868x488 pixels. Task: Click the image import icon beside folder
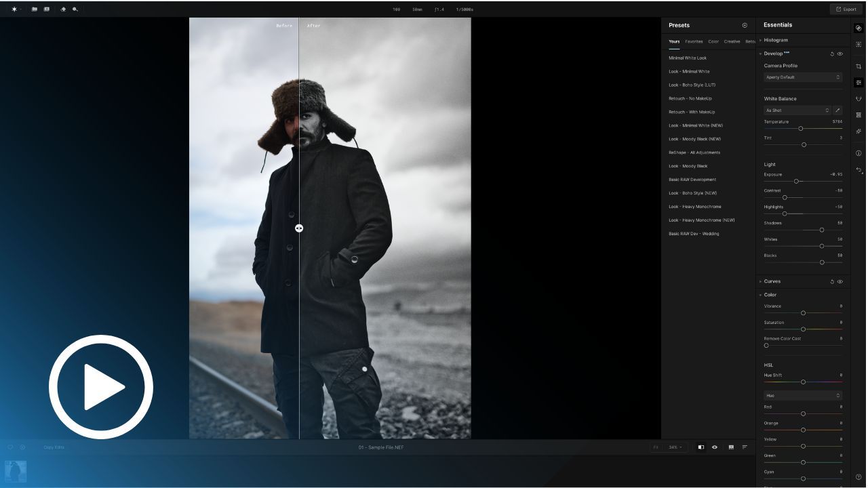(x=46, y=9)
